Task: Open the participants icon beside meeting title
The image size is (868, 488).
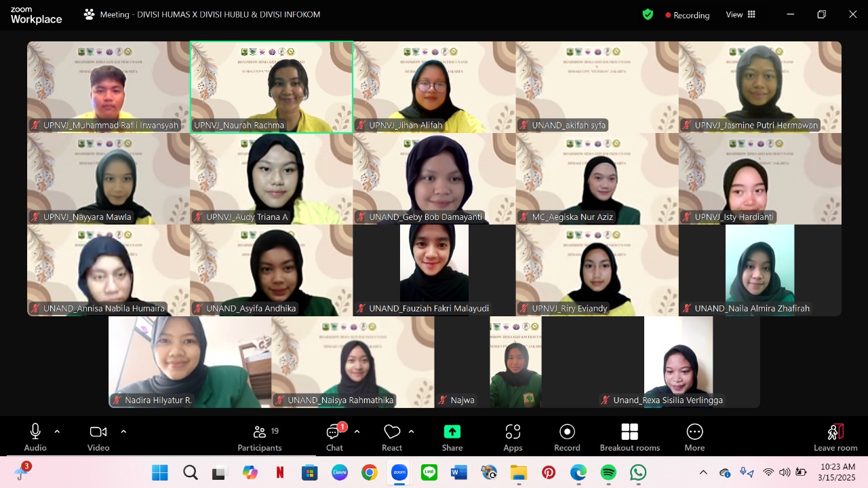Action: (x=89, y=14)
